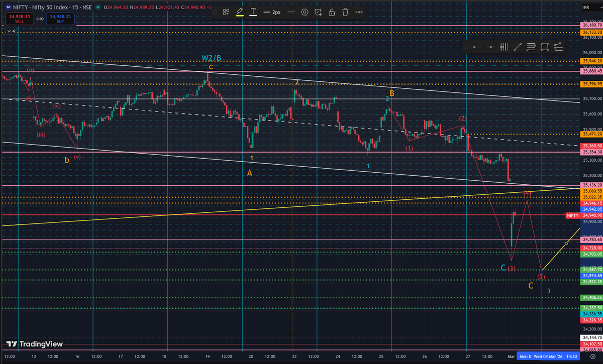Viewport: 603px width, 364px height.
Task: Open drawing settings hexagon icon
Action: pyautogui.click(x=305, y=12)
